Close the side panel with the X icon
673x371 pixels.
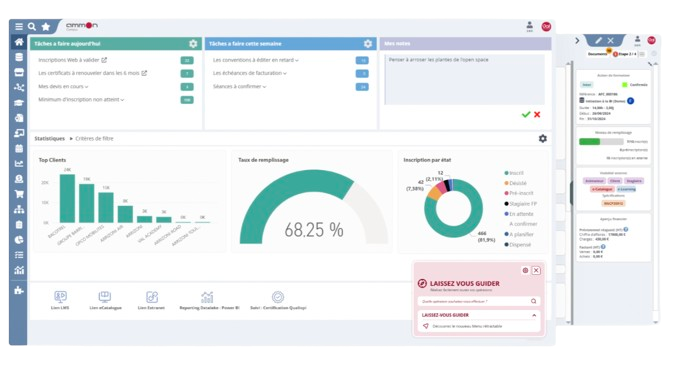tap(610, 40)
